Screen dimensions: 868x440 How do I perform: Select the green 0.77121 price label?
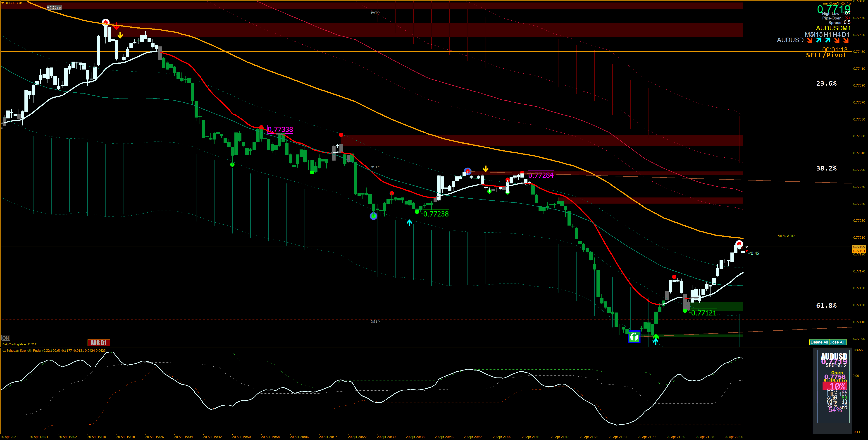pyautogui.click(x=703, y=313)
